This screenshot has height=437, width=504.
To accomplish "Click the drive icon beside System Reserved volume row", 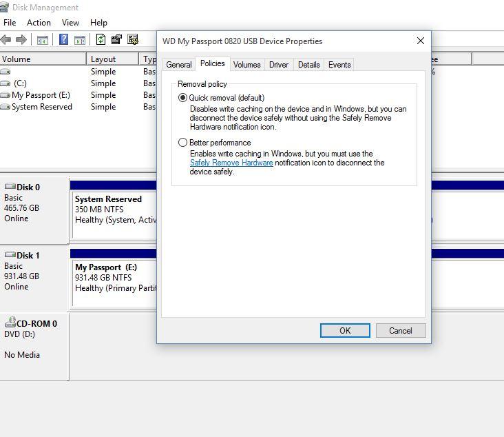I will [5, 107].
